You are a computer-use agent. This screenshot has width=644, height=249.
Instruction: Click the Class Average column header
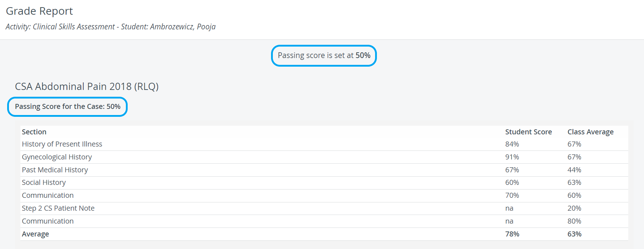click(590, 132)
